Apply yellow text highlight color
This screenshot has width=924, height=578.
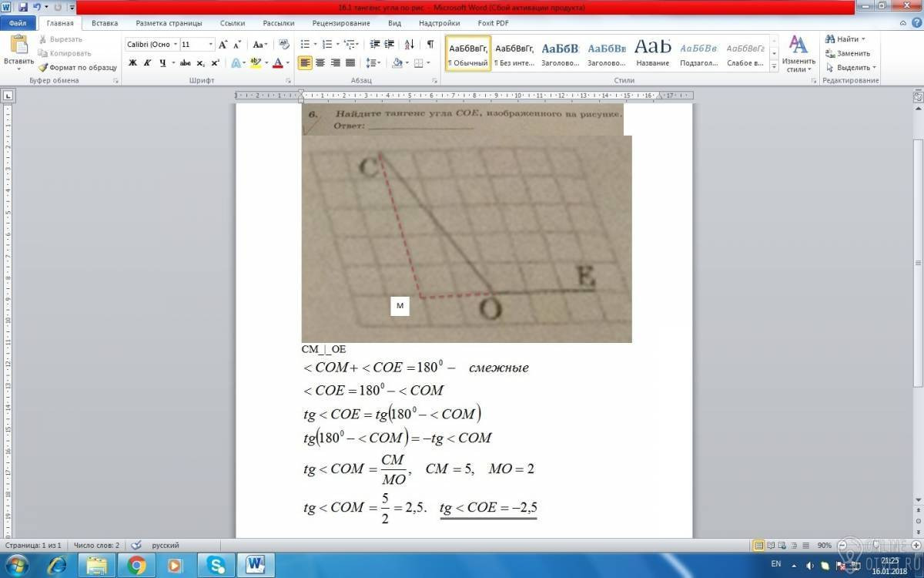point(255,63)
